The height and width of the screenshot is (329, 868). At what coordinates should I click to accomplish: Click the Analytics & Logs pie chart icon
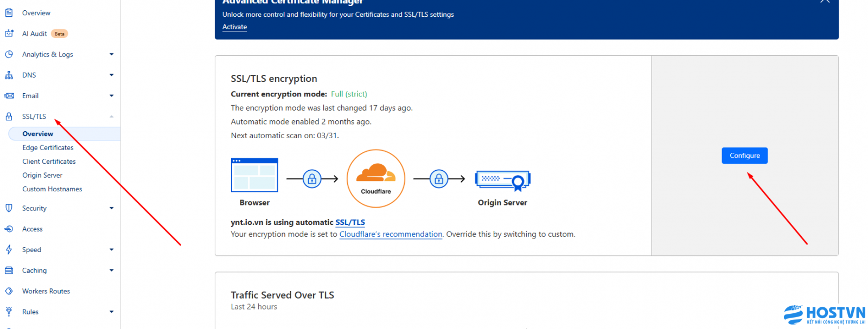[9, 54]
